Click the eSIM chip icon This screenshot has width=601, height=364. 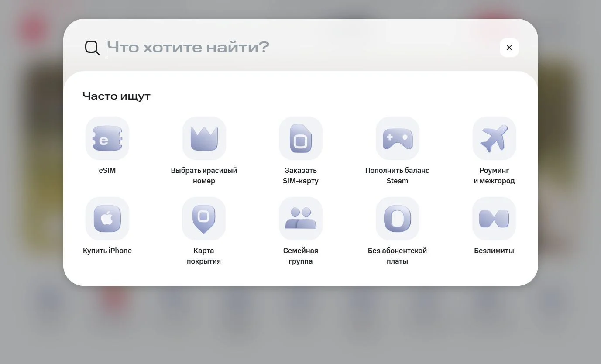[107, 138]
